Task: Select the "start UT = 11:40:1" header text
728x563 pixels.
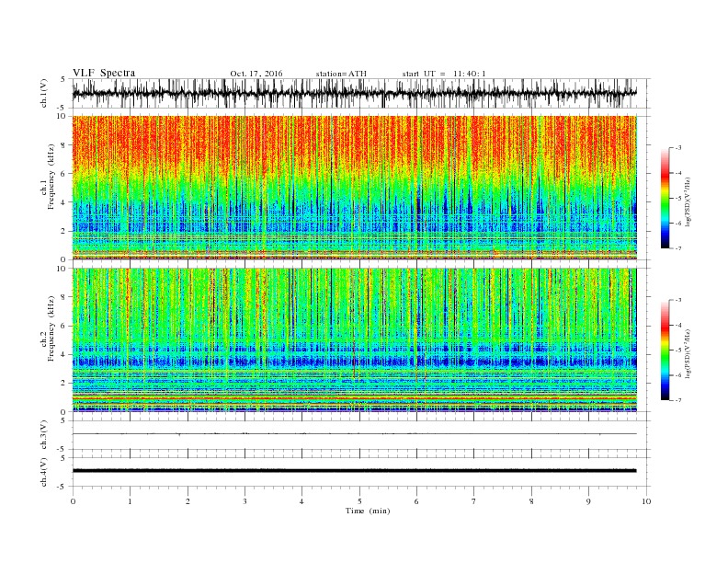Action: (x=444, y=74)
